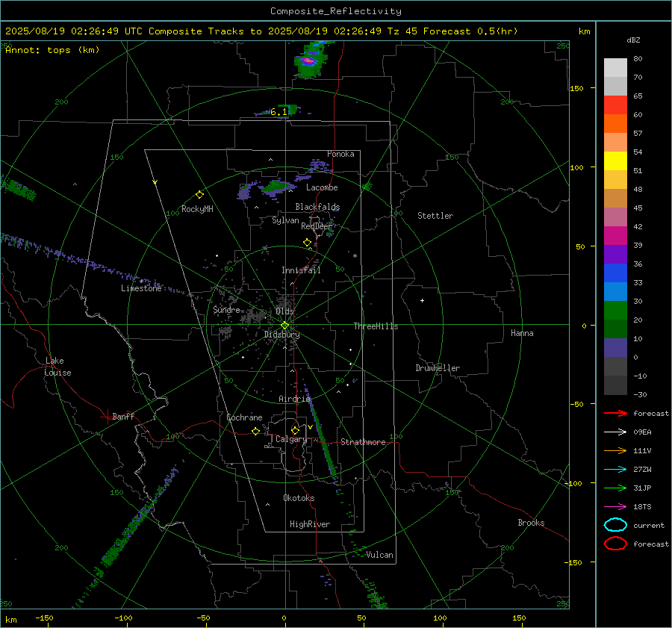Click the magenta 18TS arrow symbol
The height and width of the screenshot is (628, 672).
pyautogui.click(x=615, y=507)
